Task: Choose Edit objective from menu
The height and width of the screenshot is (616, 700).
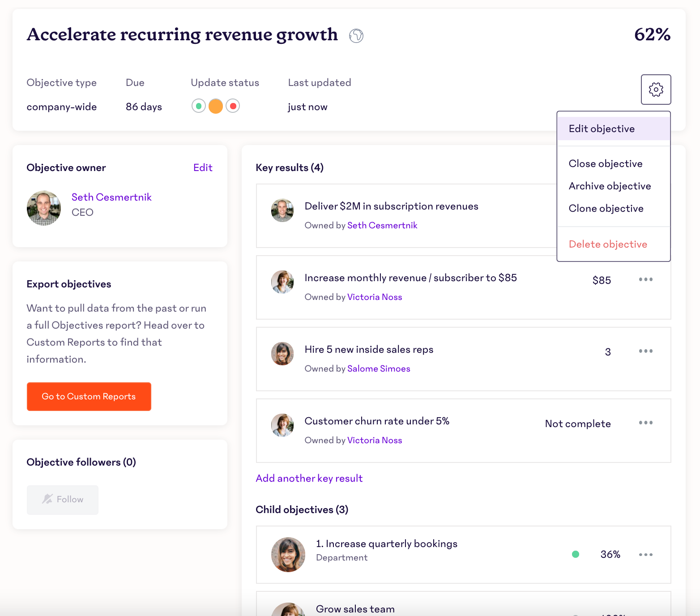Action: [614, 129]
